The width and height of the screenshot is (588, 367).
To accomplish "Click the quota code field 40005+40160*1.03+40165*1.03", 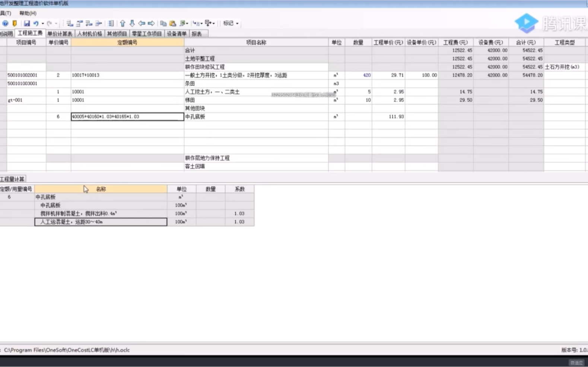I will [x=127, y=117].
